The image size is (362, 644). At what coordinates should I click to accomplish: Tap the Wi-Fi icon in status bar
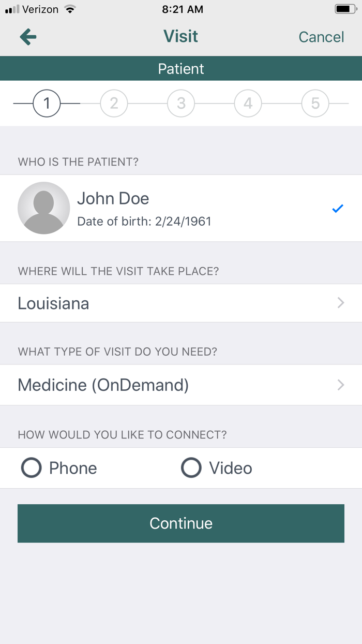[71, 8]
